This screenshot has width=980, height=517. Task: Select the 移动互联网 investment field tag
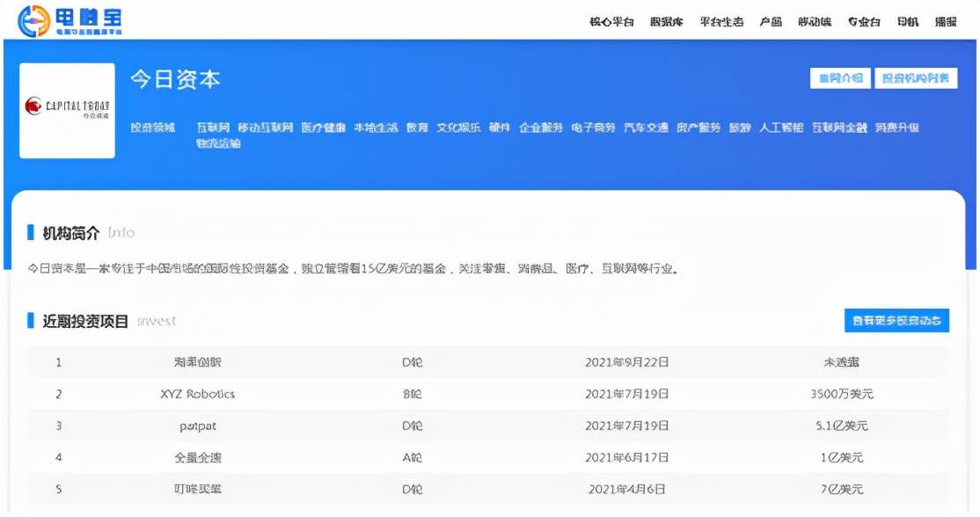tap(265, 127)
